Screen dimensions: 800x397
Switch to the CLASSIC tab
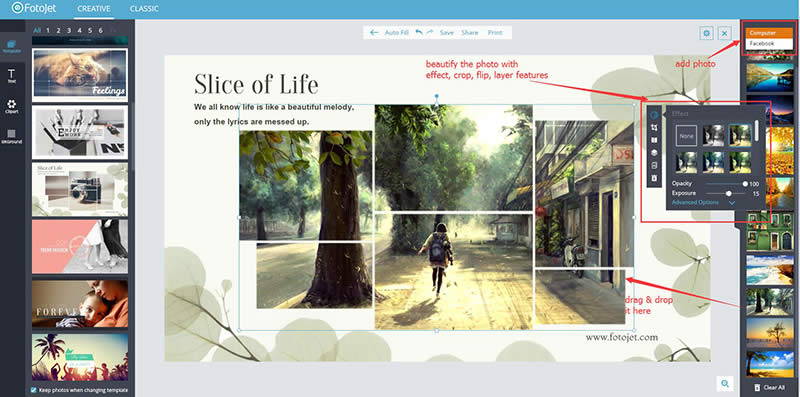click(144, 9)
